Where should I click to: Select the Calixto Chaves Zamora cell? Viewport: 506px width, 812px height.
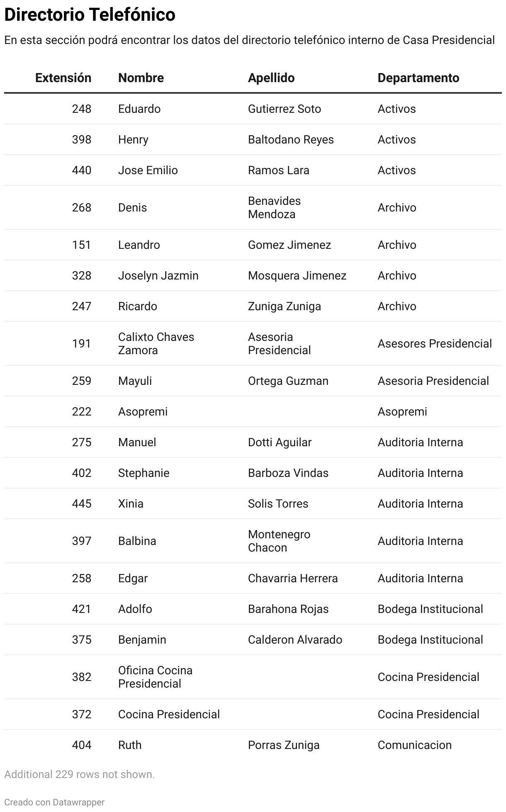156,343
